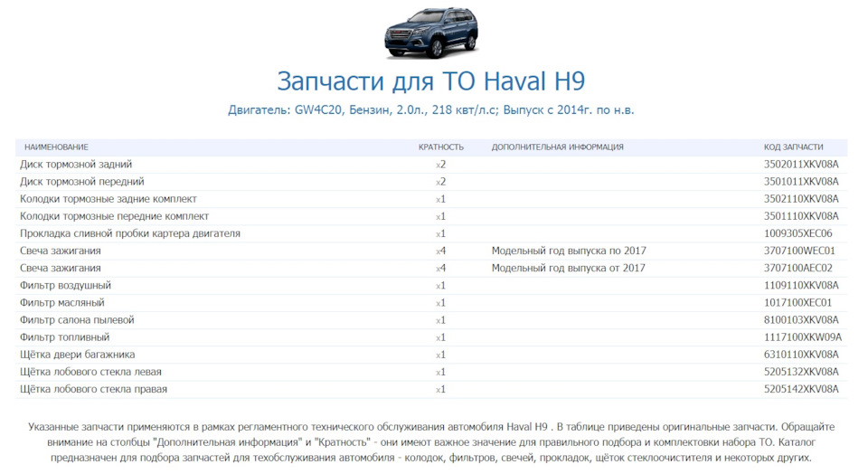Click part code 1017100XEC01

tap(797, 303)
